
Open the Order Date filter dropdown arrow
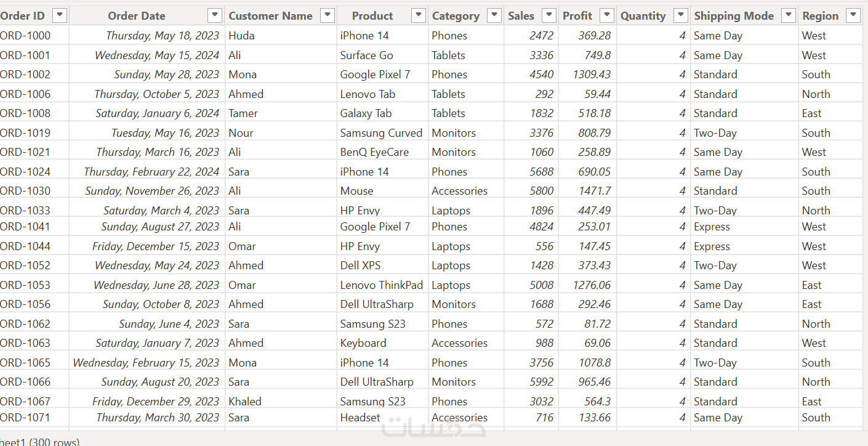(x=215, y=15)
